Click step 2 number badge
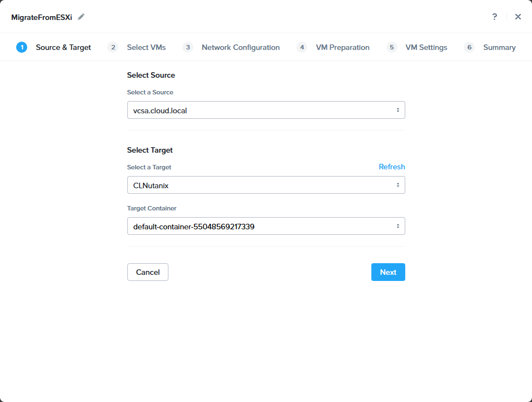Image resolution: width=532 pixels, height=402 pixels. [113, 47]
